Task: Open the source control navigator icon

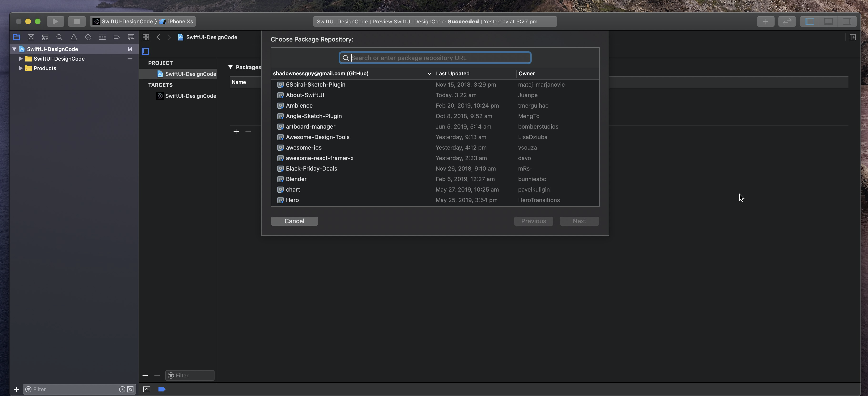Action: [x=31, y=37]
